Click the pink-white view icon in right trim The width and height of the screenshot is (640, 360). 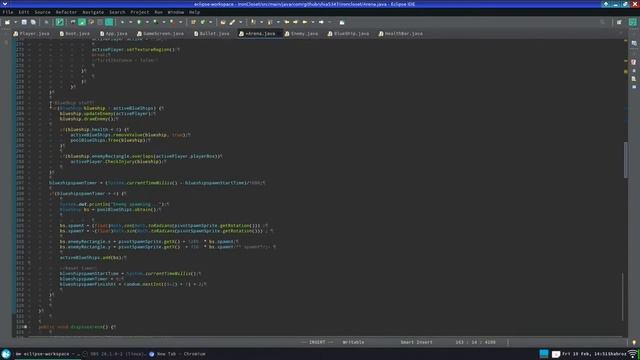(x=634, y=62)
